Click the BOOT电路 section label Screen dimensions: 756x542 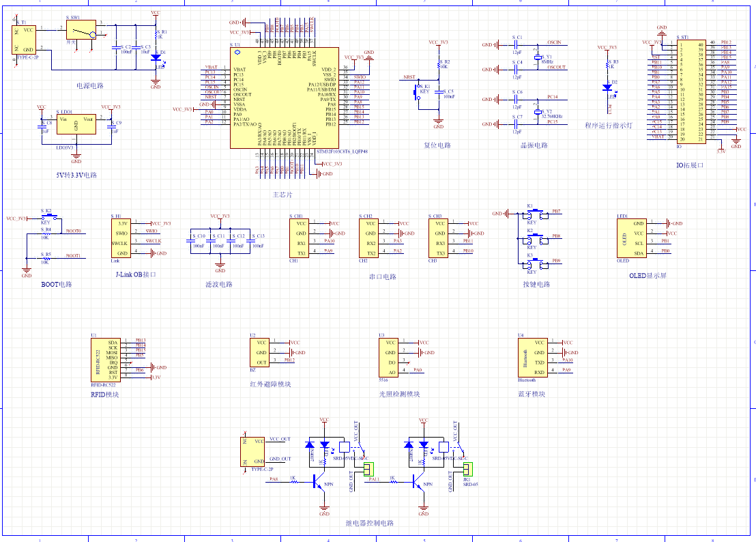(x=57, y=285)
